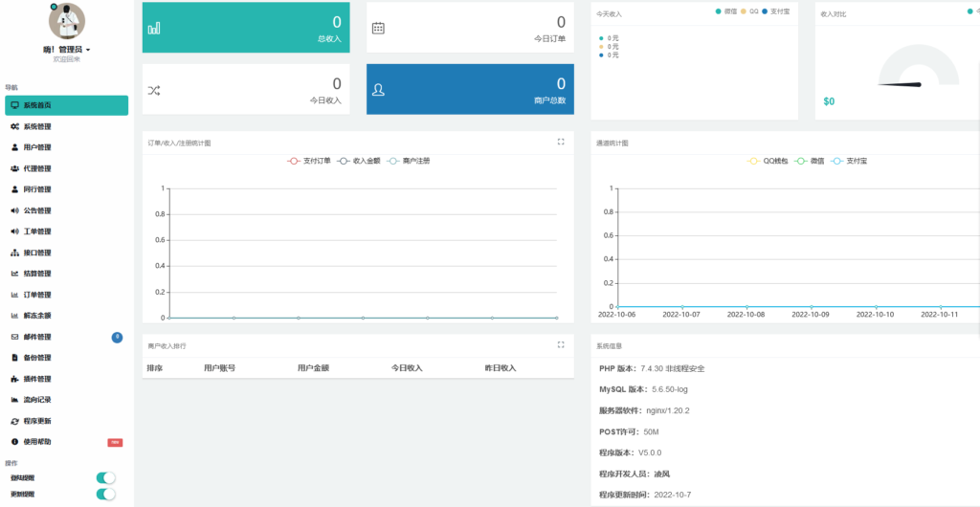Image resolution: width=980 pixels, height=507 pixels.
Task: Click the chart icon for 解冻余额
Action: click(x=15, y=316)
